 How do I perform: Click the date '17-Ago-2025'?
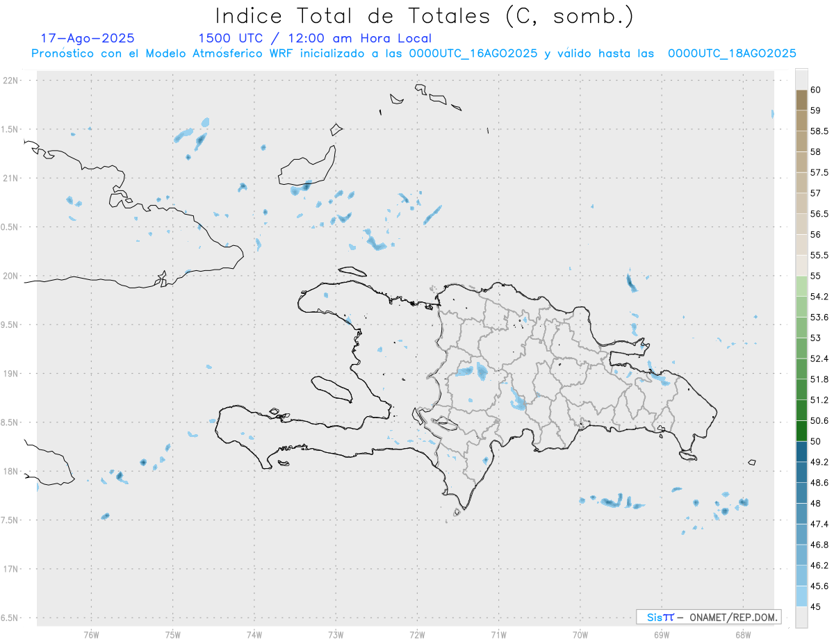coord(88,38)
